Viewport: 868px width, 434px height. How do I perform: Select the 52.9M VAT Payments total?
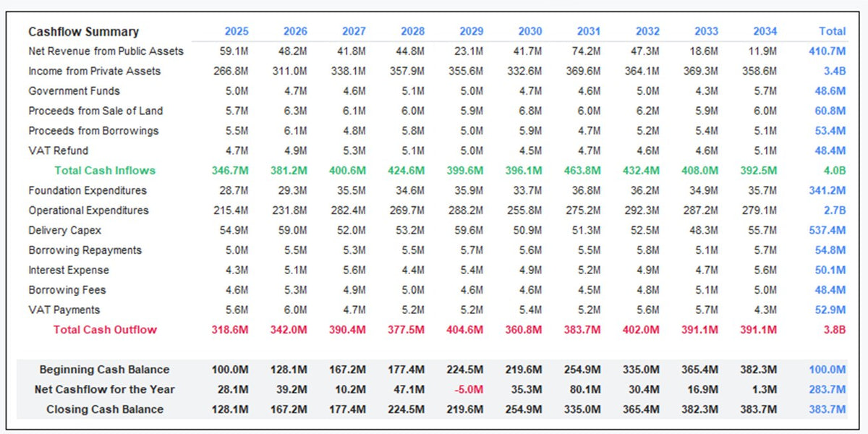(x=830, y=310)
